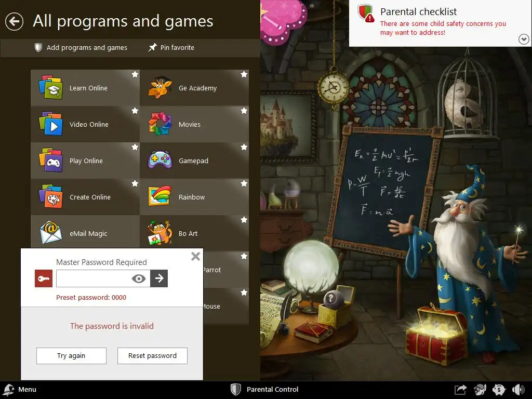Submit password with the arrow button
Image resolution: width=532 pixels, height=399 pixels.
[x=159, y=278]
